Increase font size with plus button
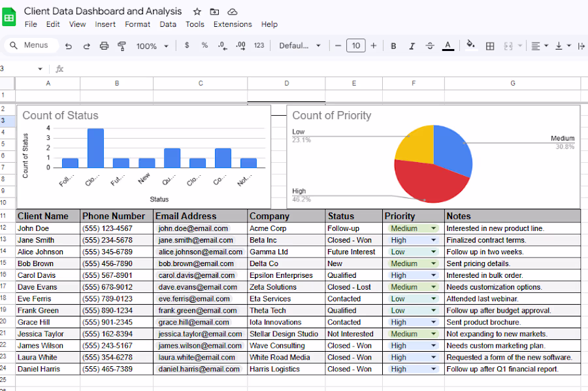588x391 pixels. point(374,46)
